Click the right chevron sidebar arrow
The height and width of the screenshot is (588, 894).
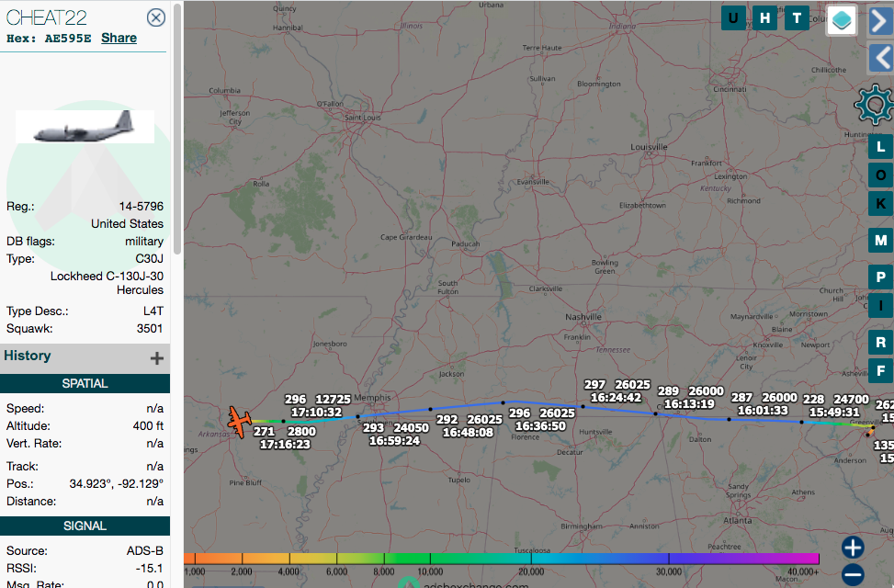pos(881,22)
